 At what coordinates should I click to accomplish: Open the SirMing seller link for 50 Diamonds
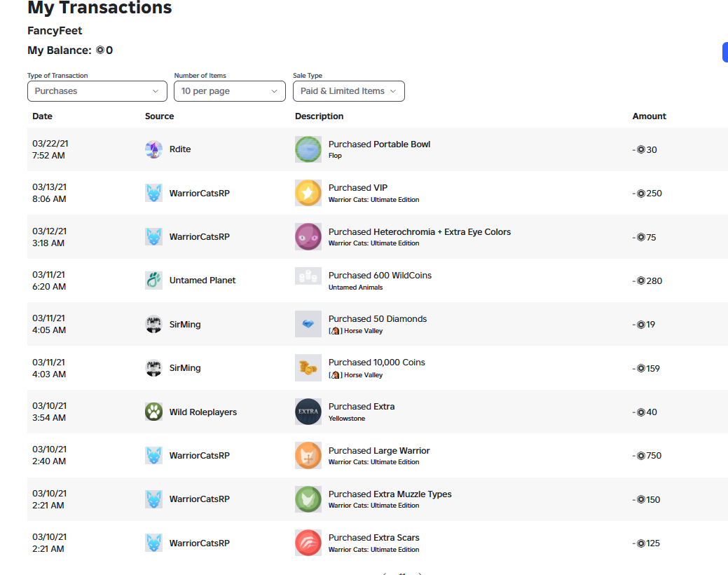185,325
